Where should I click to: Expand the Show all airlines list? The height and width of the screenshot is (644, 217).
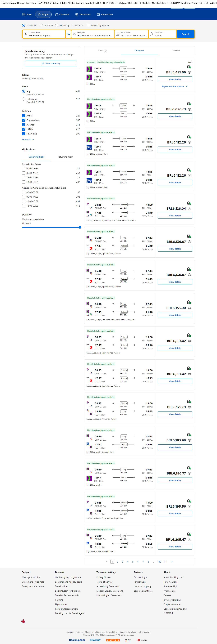[x=28, y=139]
